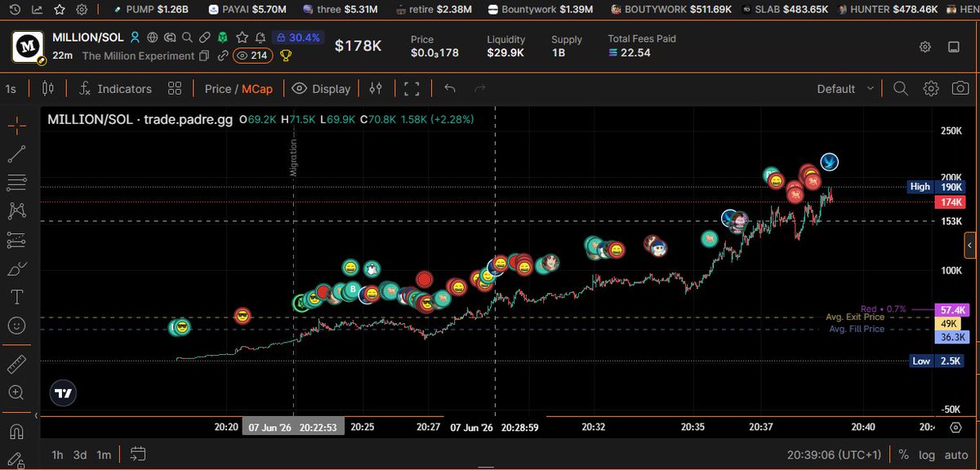Take a chart snapshot with camera icon
Viewport: 980px width, 470px height.
click(x=961, y=88)
